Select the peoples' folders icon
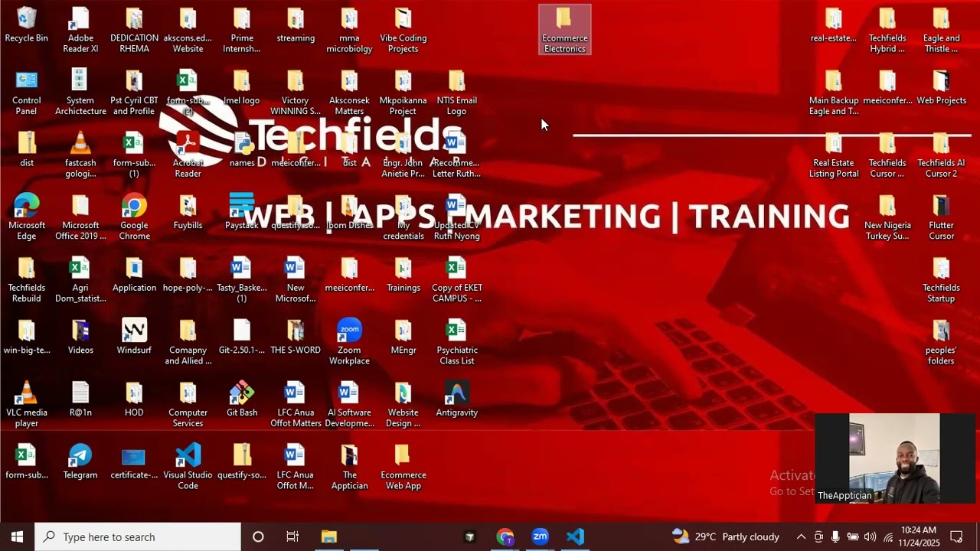980x551 pixels. coord(941,342)
